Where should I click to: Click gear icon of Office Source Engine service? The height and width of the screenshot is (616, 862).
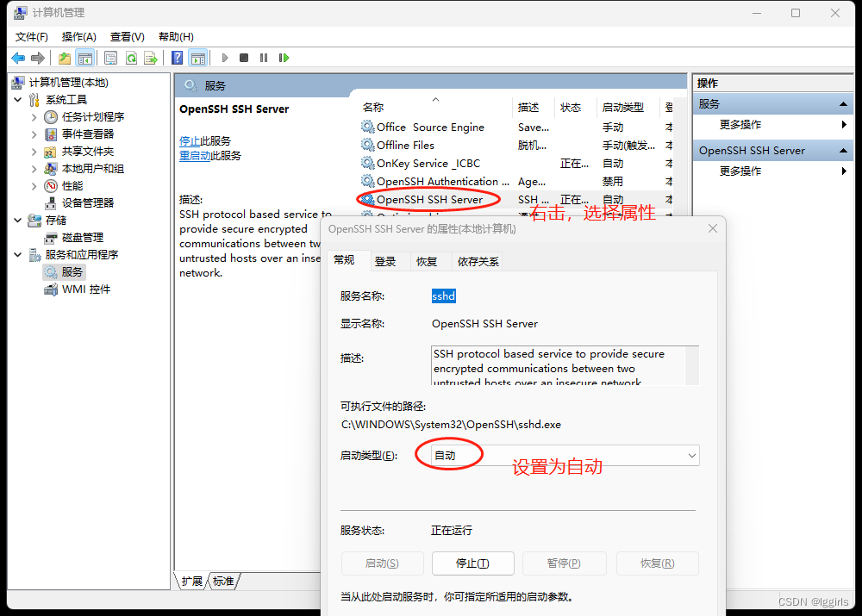(367, 127)
